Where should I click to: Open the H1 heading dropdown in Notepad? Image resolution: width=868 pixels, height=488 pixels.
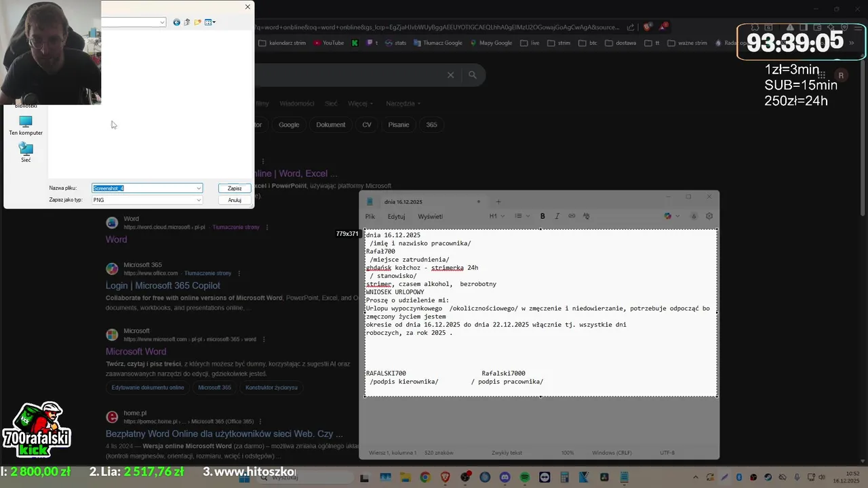click(x=497, y=216)
